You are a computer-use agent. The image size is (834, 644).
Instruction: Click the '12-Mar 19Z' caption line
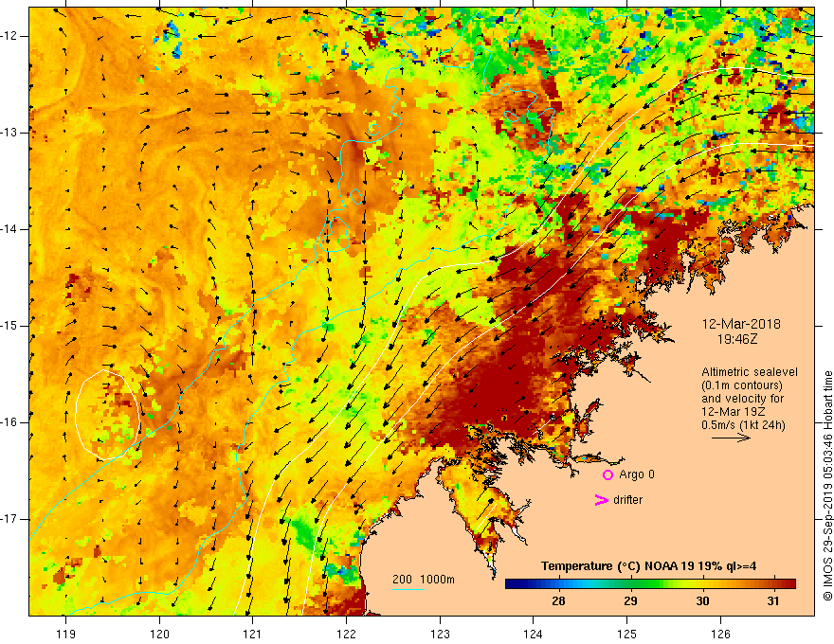[732, 412]
